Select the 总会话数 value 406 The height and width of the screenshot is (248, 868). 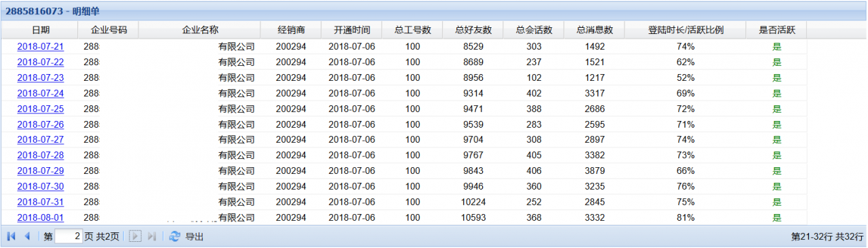pyautogui.click(x=534, y=171)
